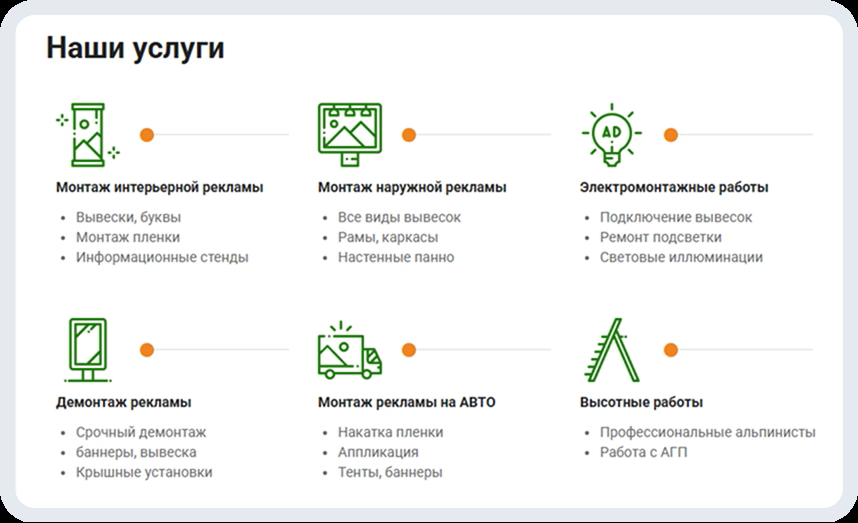Open Электромонтажные работы heading
The height and width of the screenshot is (523, 858).
tap(674, 187)
